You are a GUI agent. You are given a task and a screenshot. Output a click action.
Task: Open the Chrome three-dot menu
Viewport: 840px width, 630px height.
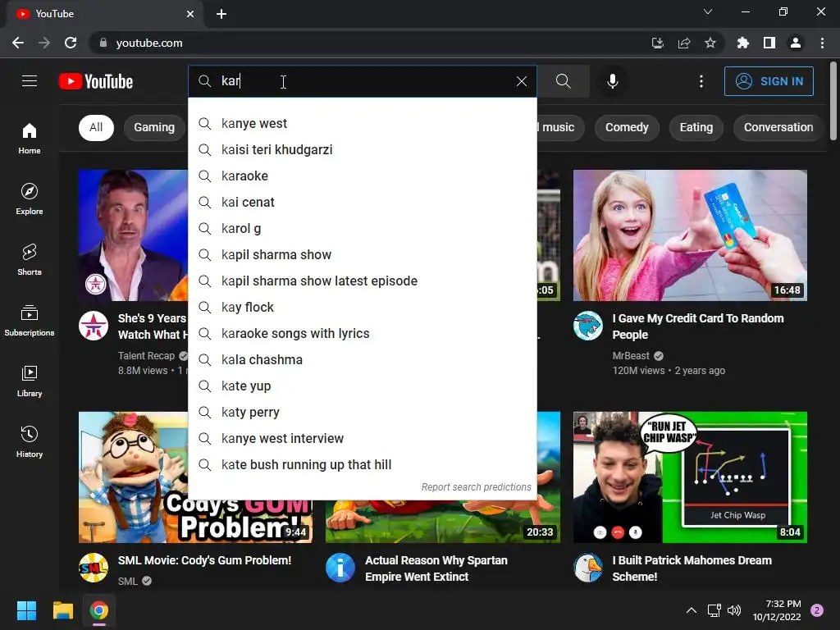click(822, 43)
